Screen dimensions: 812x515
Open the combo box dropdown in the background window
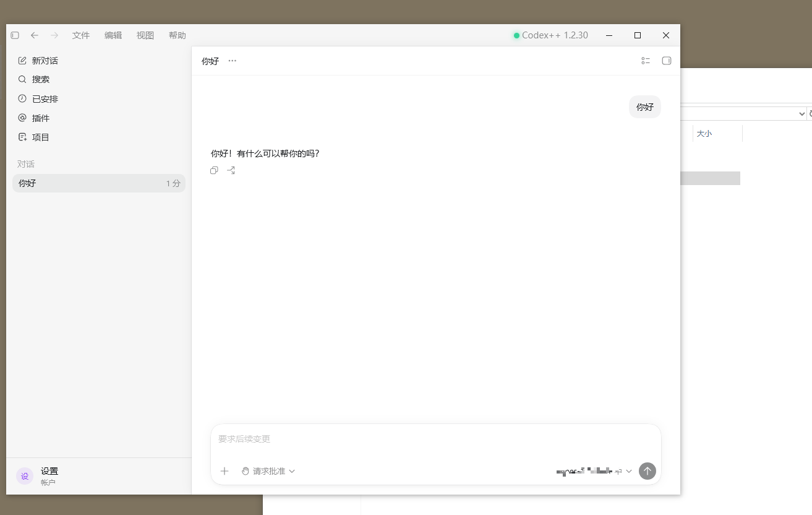(801, 113)
